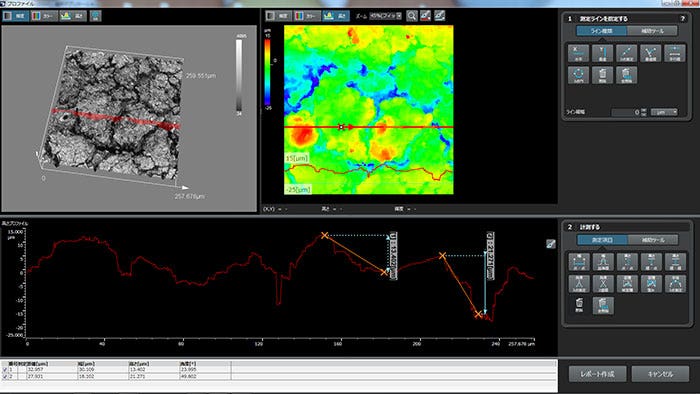Click the rainbow height color scale bar
Screen dimensions: 700x394
(x=267, y=72)
